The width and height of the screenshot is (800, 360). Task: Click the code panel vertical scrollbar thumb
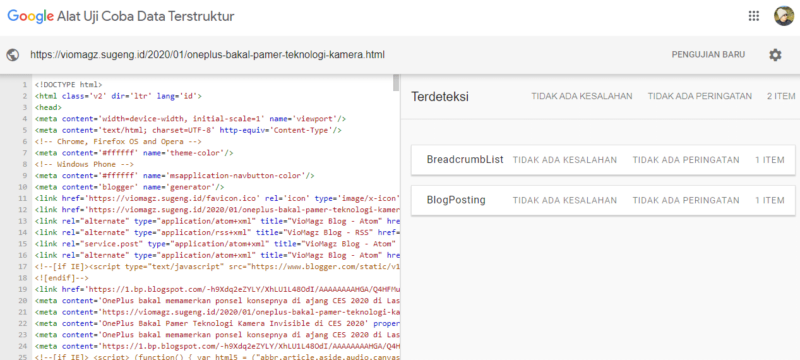point(396,83)
